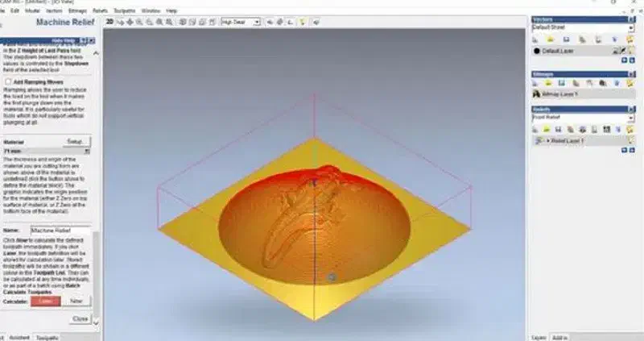The image size is (644, 341).
Task: Open a bitmap using Bitmaps panel folder icon
Action: [548, 83]
